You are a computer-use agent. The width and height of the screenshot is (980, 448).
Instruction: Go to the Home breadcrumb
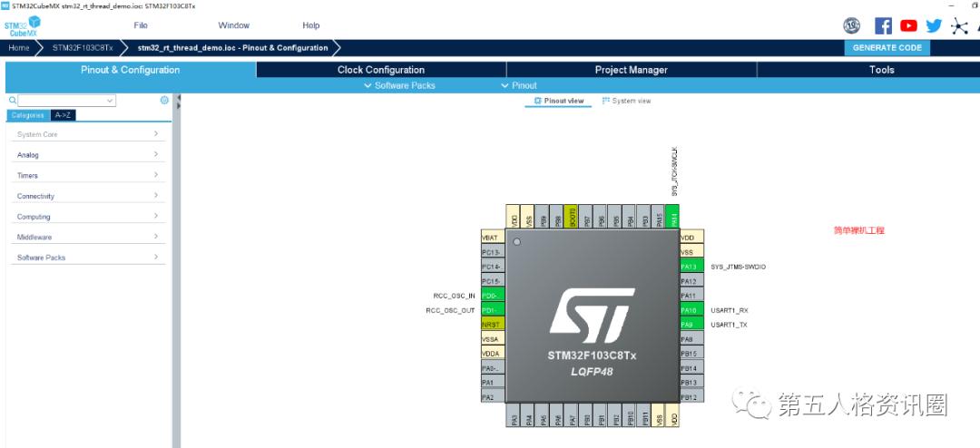point(19,47)
